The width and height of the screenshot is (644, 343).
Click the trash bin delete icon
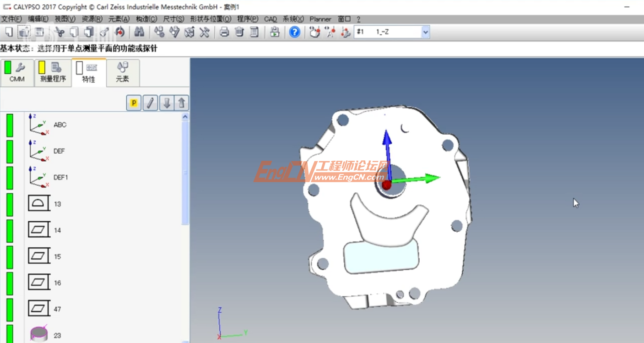pos(239,32)
